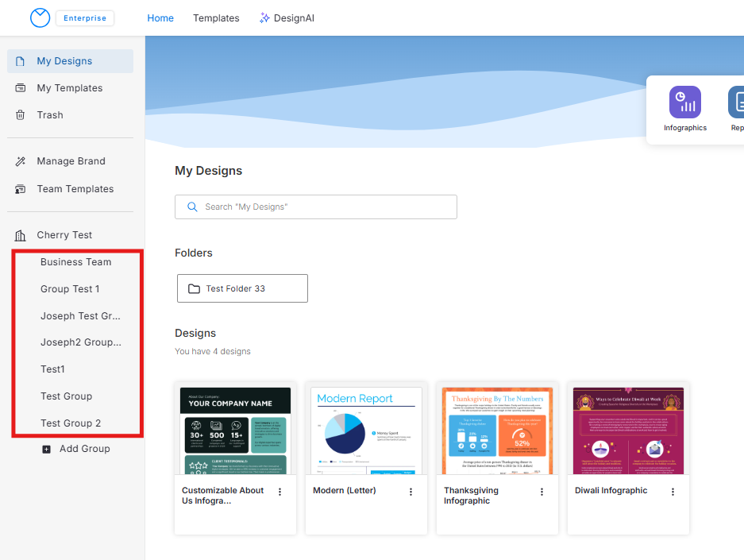The image size is (744, 560).
Task: Go to the Templates tab
Action: (x=216, y=18)
